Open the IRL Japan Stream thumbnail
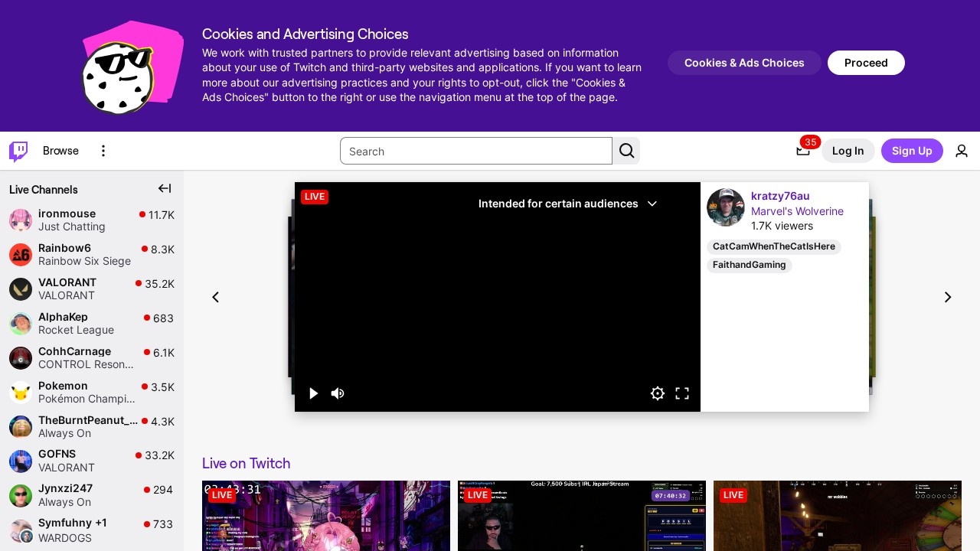This screenshot has height=551, width=980. coord(582,516)
